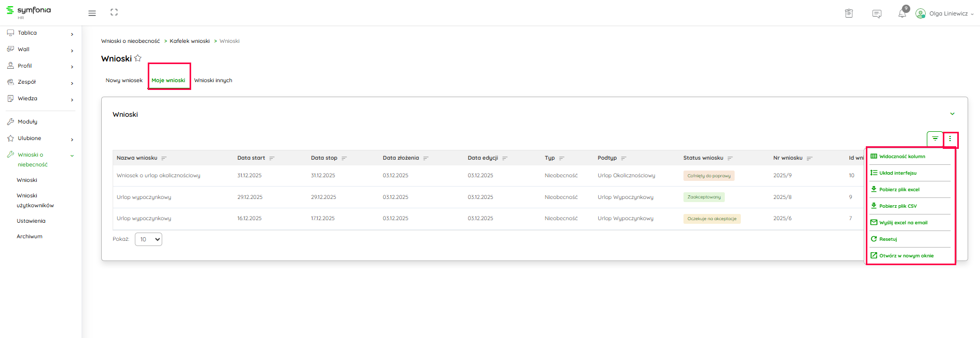The width and height of the screenshot is (980, 338).
Task: Click the three-dot table options icon
Action: (950, 139)
